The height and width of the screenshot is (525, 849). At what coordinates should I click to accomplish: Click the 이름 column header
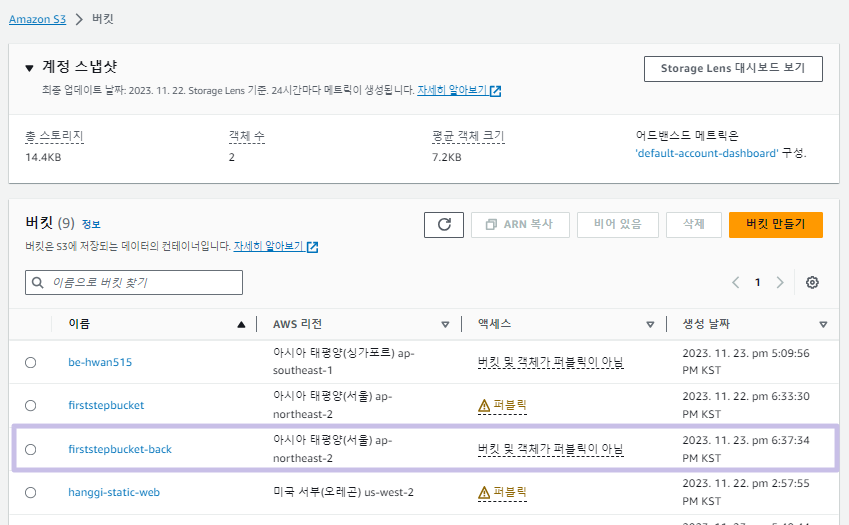click(79, 324)
